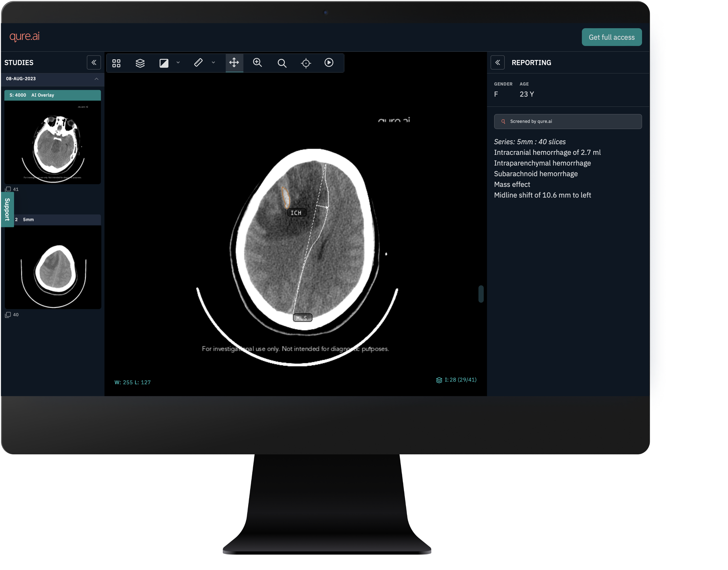728x570 pixels.
Task: Click the qure.ai search icon in field
Action: click(x=503, y=121)
